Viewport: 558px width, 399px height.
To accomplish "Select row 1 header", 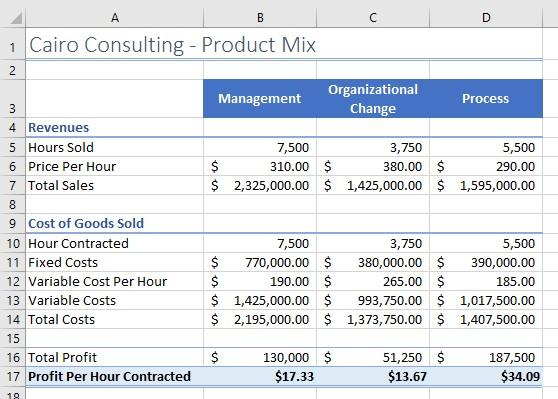I will coord(12,44).
